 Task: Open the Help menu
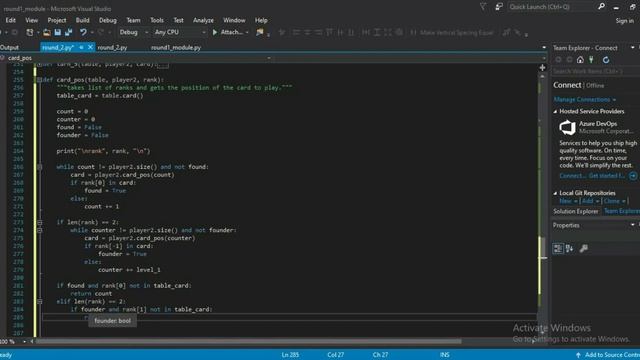[x=261, y=20]
